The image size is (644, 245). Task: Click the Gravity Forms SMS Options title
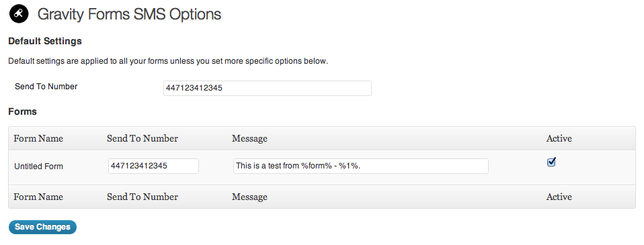129,15
